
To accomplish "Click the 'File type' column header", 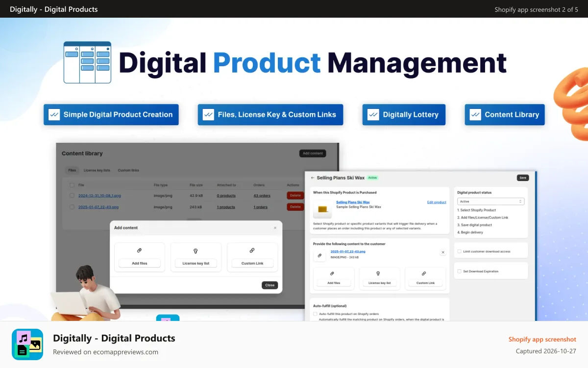I will (161, 185).
